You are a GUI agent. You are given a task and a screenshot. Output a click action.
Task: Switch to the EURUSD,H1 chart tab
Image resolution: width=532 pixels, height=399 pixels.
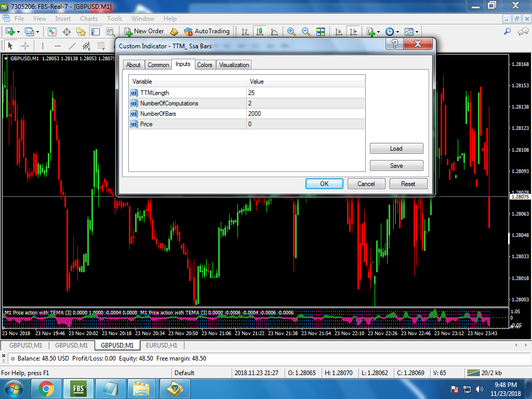tap(162, 345)
